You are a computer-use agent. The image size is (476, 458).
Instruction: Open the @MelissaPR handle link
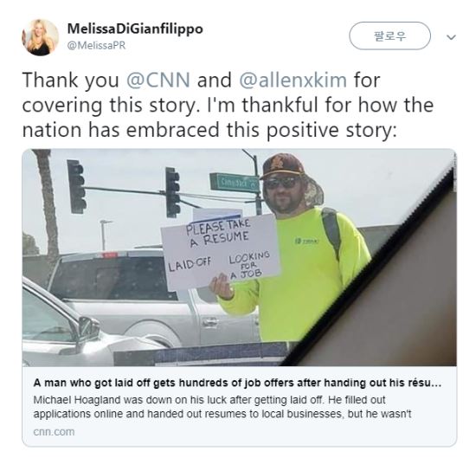[x=96, y=46]
